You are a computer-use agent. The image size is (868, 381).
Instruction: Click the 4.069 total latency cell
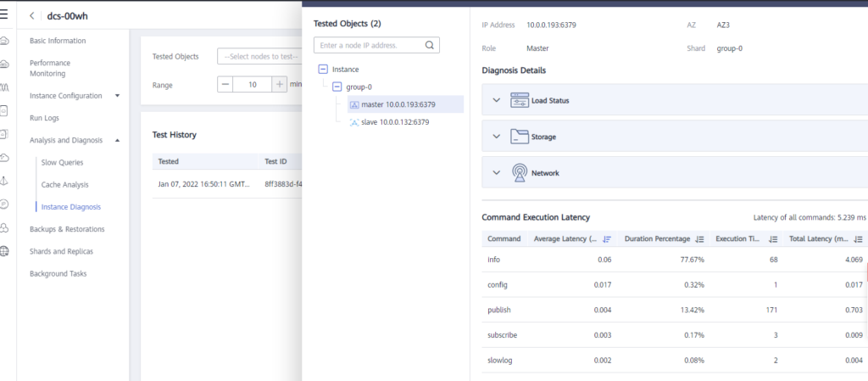(x=854, y=259)
